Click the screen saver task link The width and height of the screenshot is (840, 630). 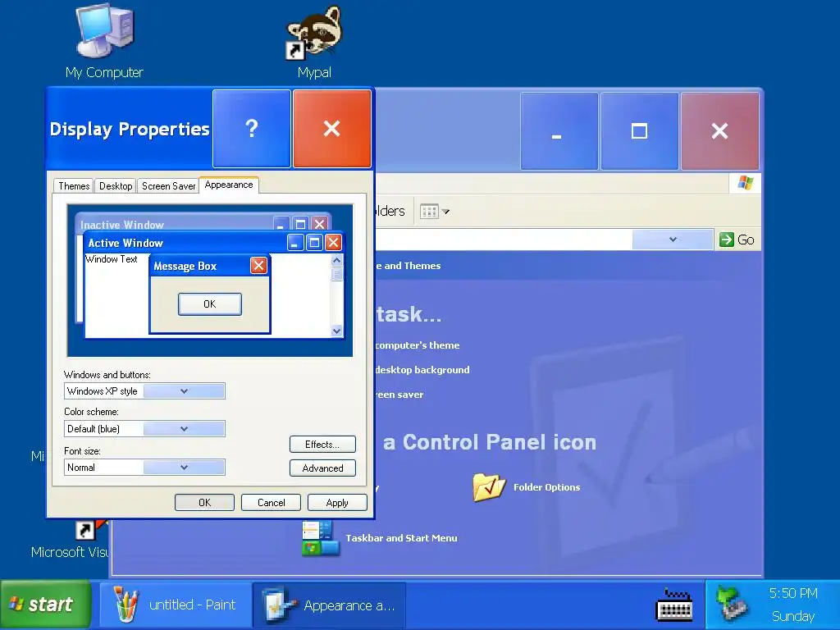(399, 395)
